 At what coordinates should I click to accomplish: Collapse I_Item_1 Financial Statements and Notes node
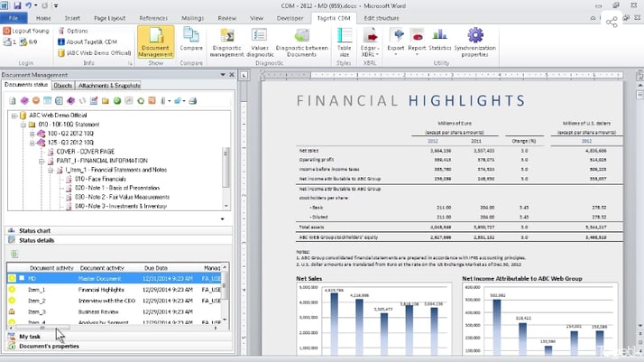click(x=51, y=170)
